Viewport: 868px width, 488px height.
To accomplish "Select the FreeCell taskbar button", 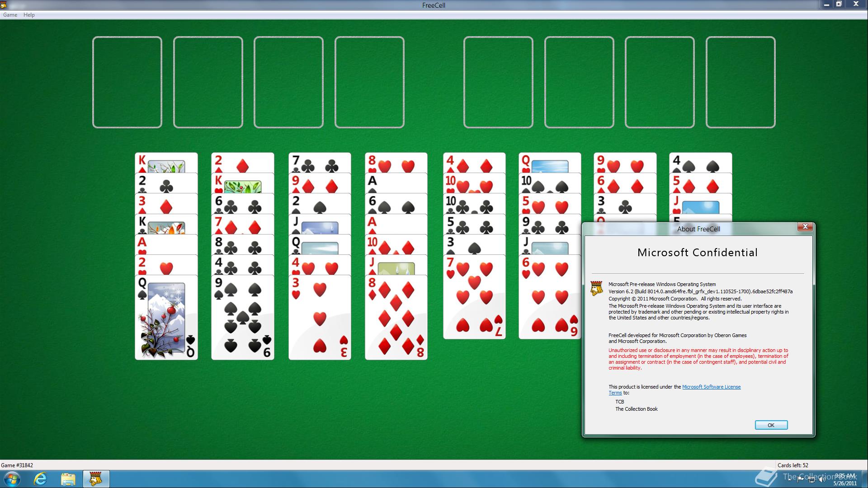I will point(96,479).
